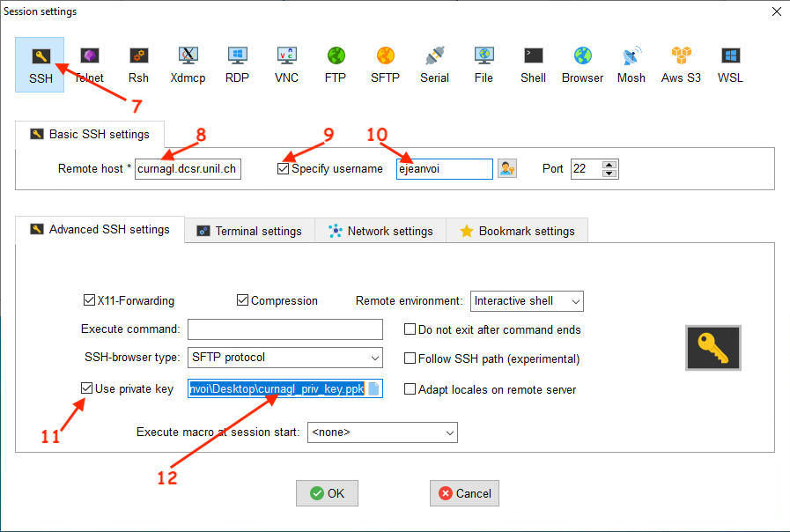Confirm the session with OK button

click(x=327, y=493)
